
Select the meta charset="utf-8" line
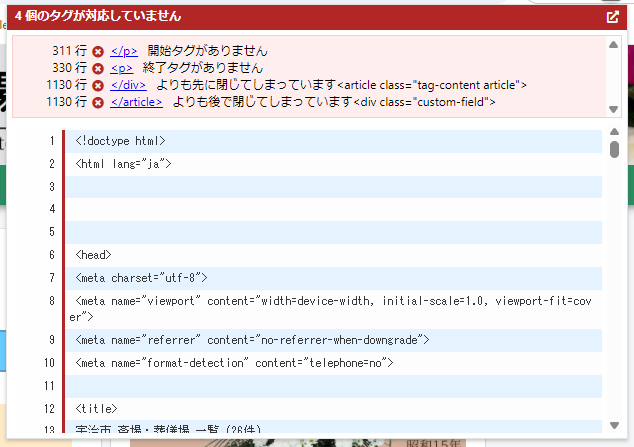click(x=141, y=278)
